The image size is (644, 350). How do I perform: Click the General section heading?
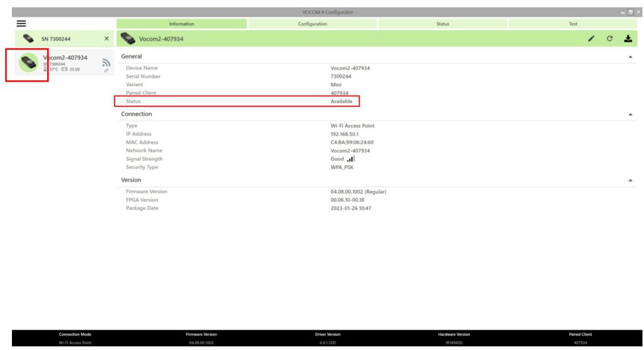coord(131,56)
